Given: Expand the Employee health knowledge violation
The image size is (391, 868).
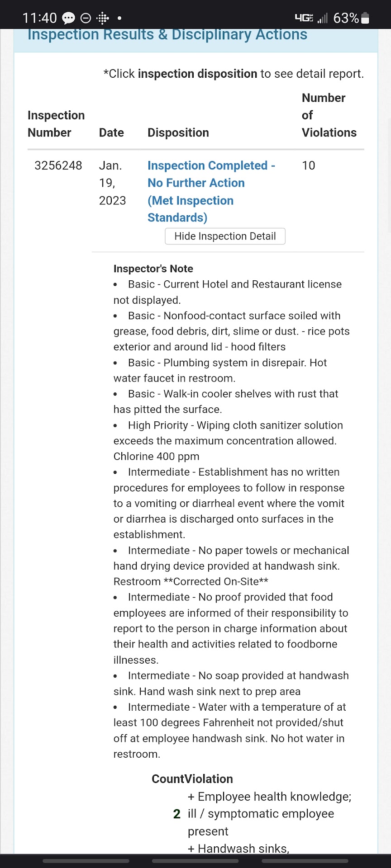Looking at the screenshot, I should point(269,813).
